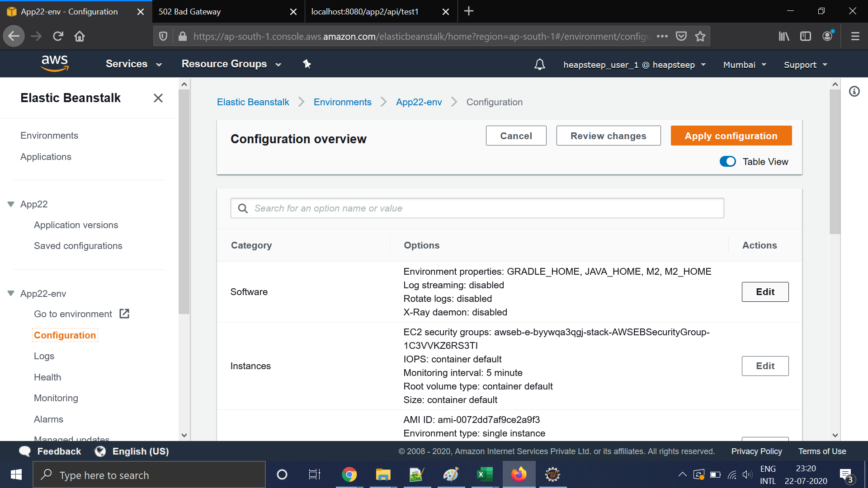Open Logs in the sidebar
868x488 pixels.
pyautogui.click(x=44, y=356)
